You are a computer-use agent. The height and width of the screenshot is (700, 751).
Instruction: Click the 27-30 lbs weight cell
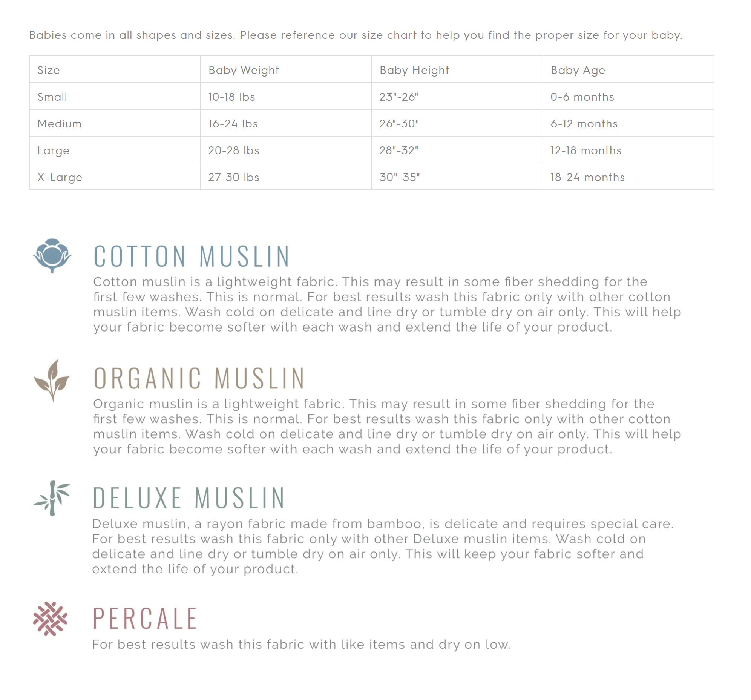click(x=234, y=178)
